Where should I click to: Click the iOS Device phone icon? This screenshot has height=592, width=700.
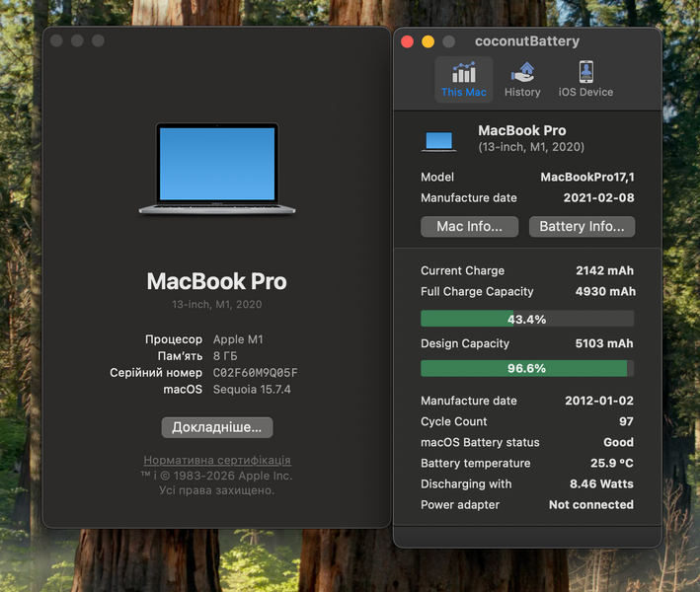586,72
